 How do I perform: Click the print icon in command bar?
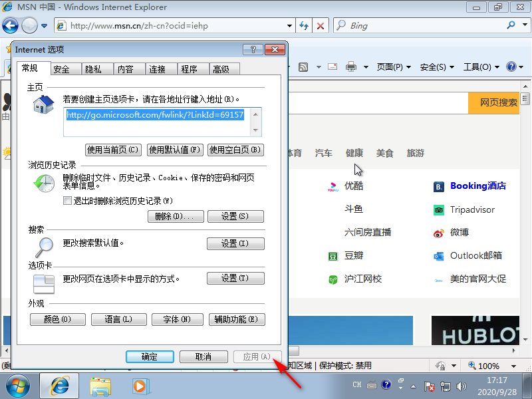(x=351, y=67)
